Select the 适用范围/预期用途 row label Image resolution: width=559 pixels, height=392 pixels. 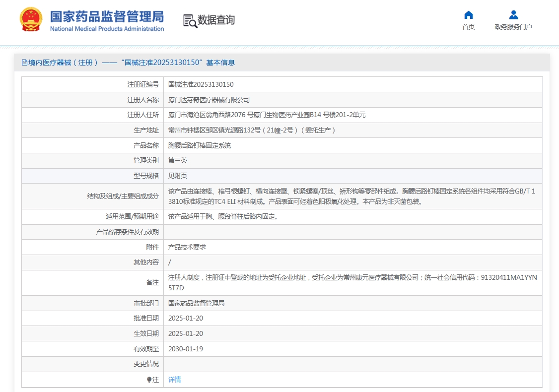[x=132, y=216]
